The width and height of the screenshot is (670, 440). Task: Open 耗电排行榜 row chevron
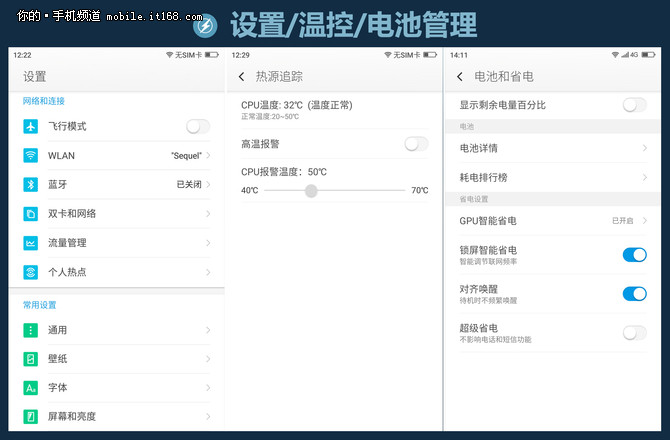[644, 177]
